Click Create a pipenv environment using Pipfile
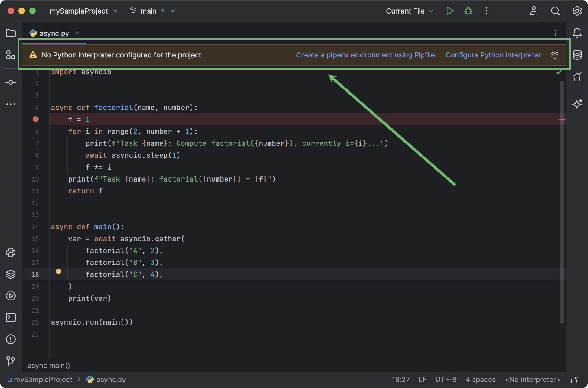The image size is (588, 388). [x=365, y=55]
